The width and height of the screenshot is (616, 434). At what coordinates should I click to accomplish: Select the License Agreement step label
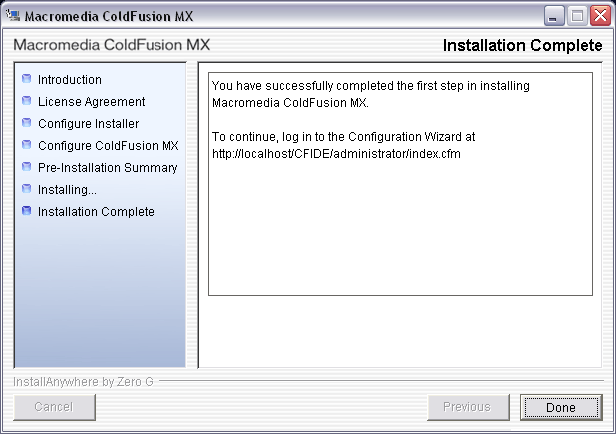(92, 102)
